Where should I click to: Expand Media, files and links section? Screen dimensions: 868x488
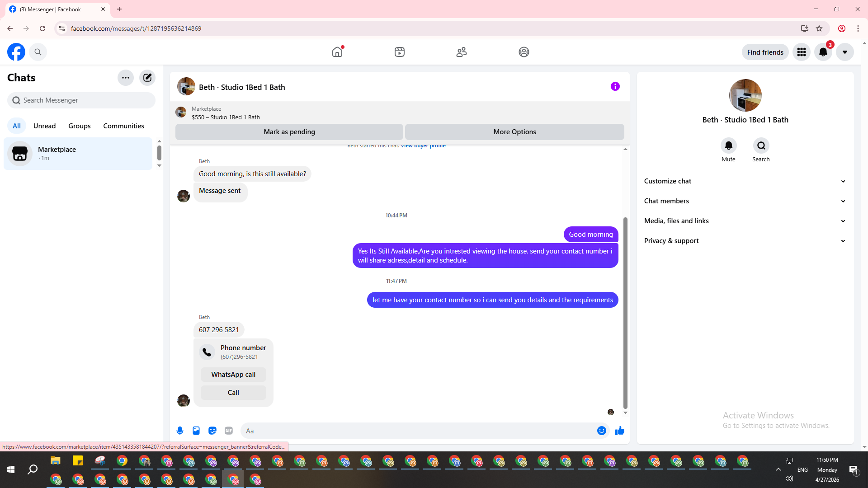tap(745, 221)
